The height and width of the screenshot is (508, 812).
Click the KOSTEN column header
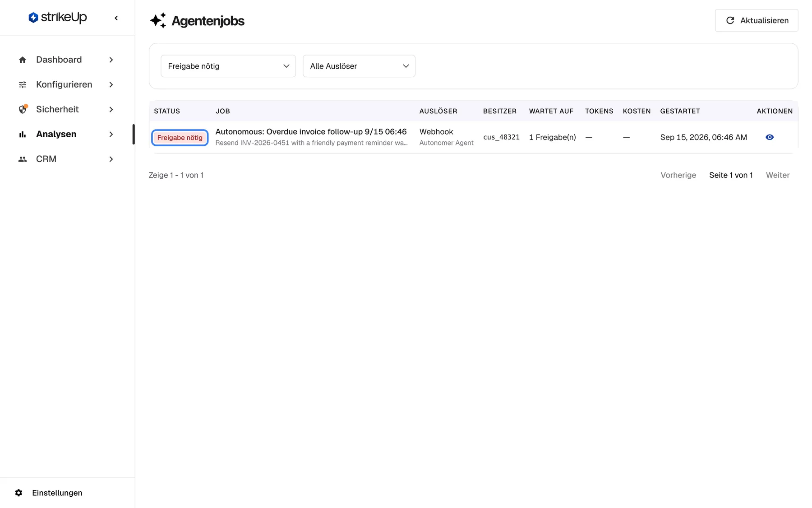pos(637,111)
